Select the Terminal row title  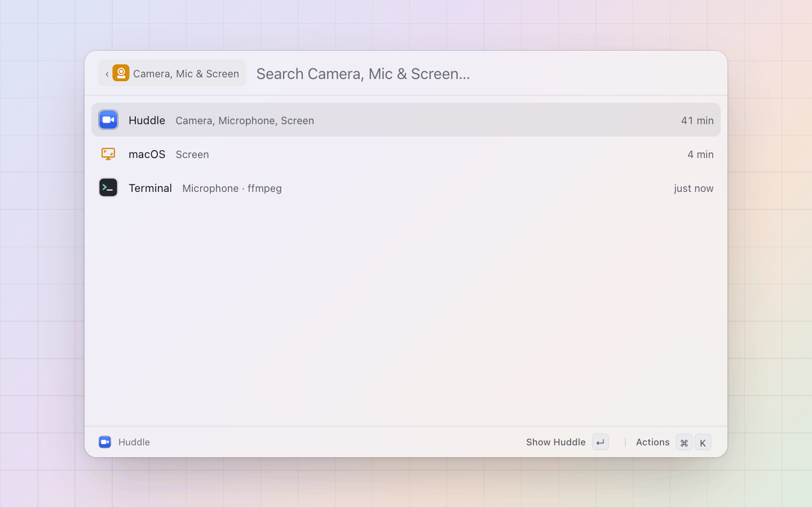tap(150, 188)
